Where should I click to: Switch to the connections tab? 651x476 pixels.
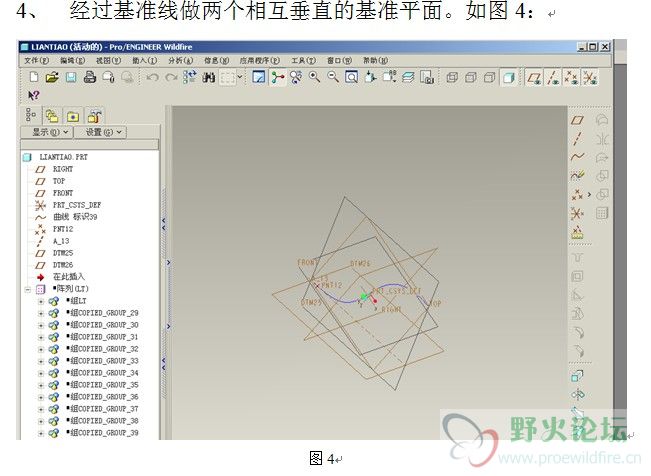coord(94,116)
